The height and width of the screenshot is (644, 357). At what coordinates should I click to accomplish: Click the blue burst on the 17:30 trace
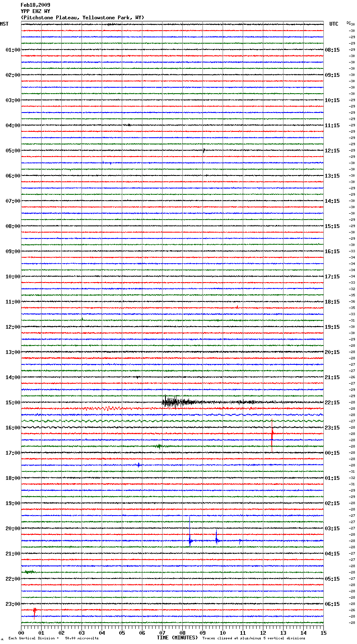(138, 465)
